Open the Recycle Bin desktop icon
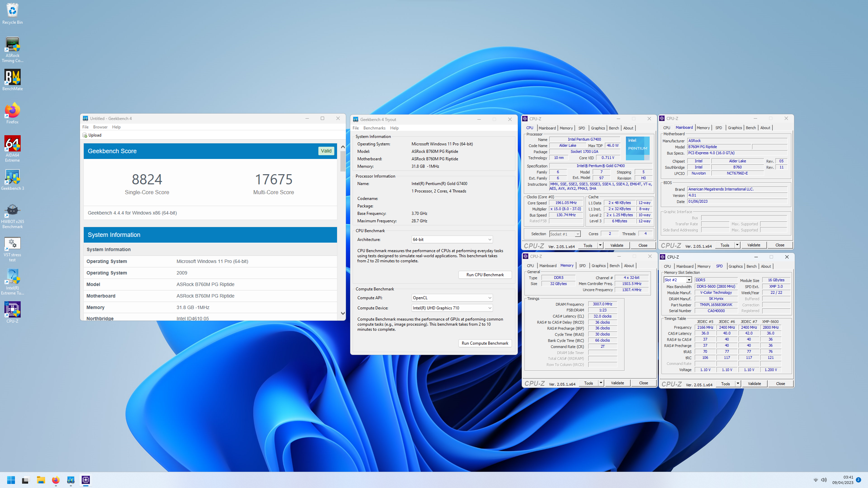This screenshot has width=868, height=488. pyautogui.click(x=13, y=14)
